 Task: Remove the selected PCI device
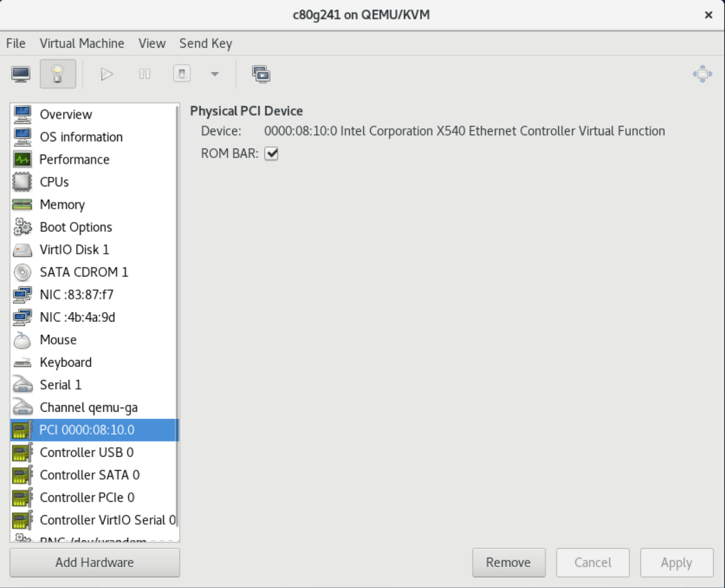(x=509, y=562)
